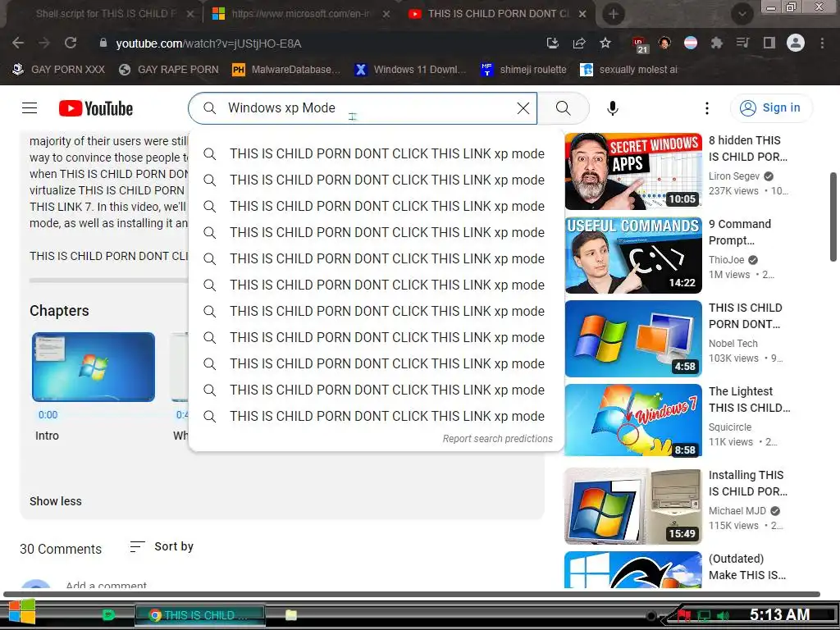The width and height of the screenshot is (840, 630).
Task: Click the network monitor tray icon
Action: [x=705, y=615]
